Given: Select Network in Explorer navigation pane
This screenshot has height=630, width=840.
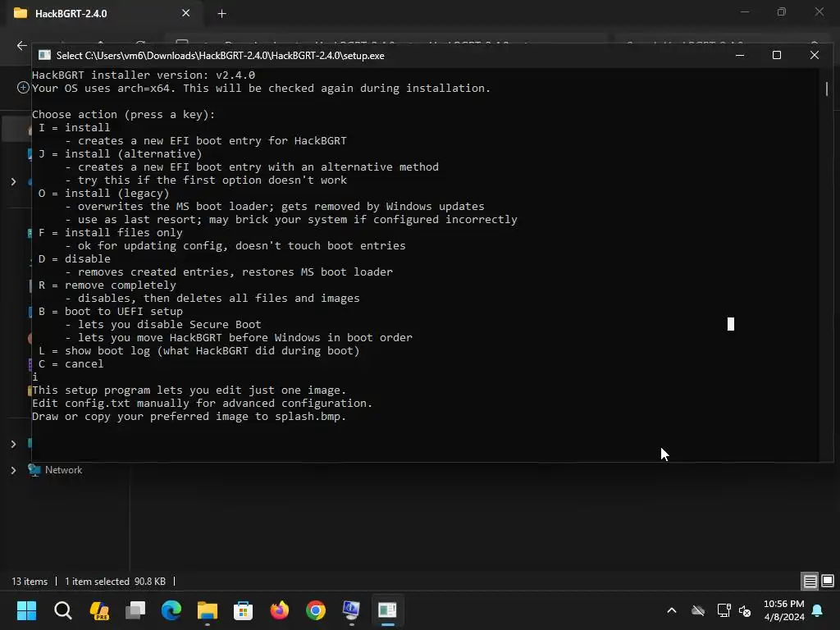Looking at the screenshot, I should [x=63, y=470].
